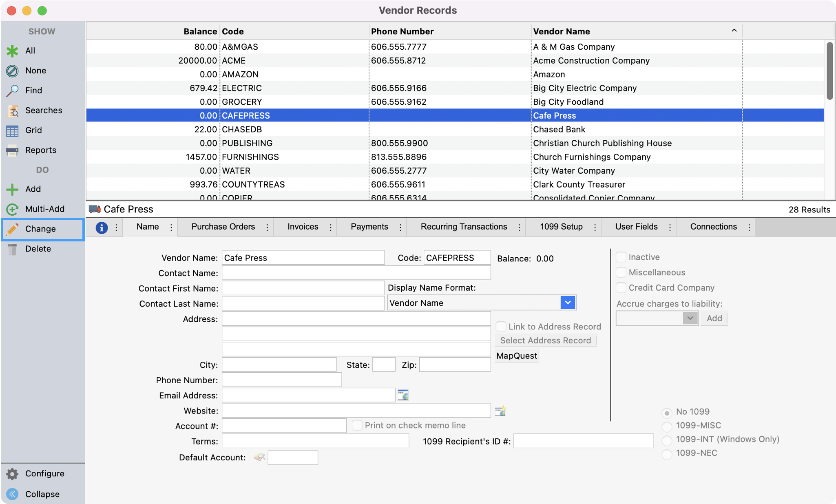Click the email icon beside Email Address
The width and height of the screenshot is (836, 504).
pos(403,395)
